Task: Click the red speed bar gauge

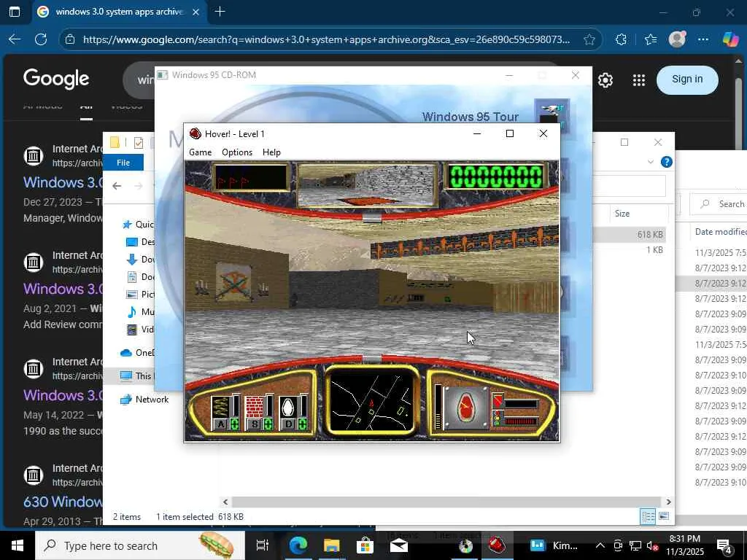Action: 521,421
